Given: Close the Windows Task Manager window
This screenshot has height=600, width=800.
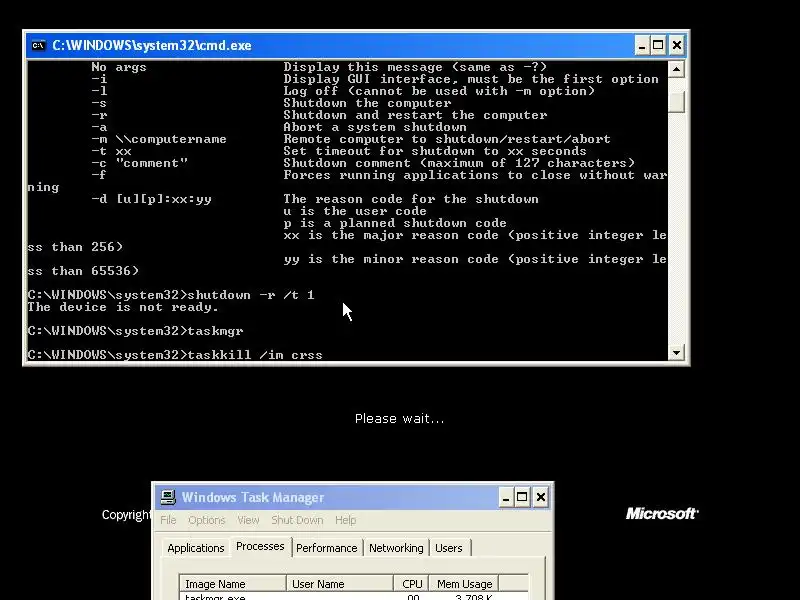Looking at the screenshot, I should point(540,497).
